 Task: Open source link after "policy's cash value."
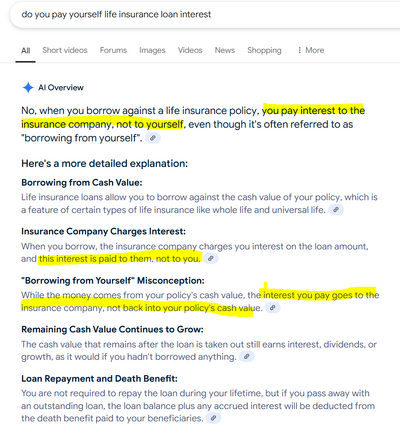273,308
